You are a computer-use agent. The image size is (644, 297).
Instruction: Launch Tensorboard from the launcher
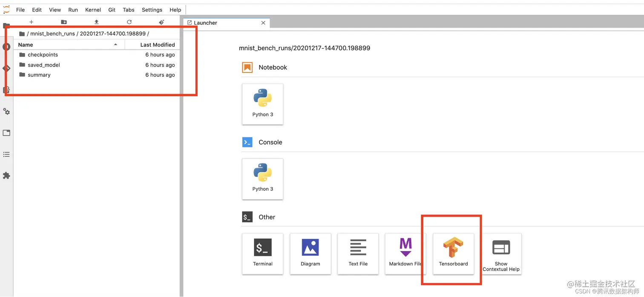(x=453, y=254)
